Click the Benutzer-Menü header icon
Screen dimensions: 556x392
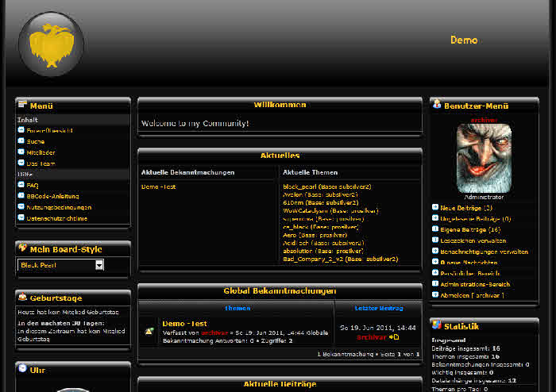tap(436, 104)
